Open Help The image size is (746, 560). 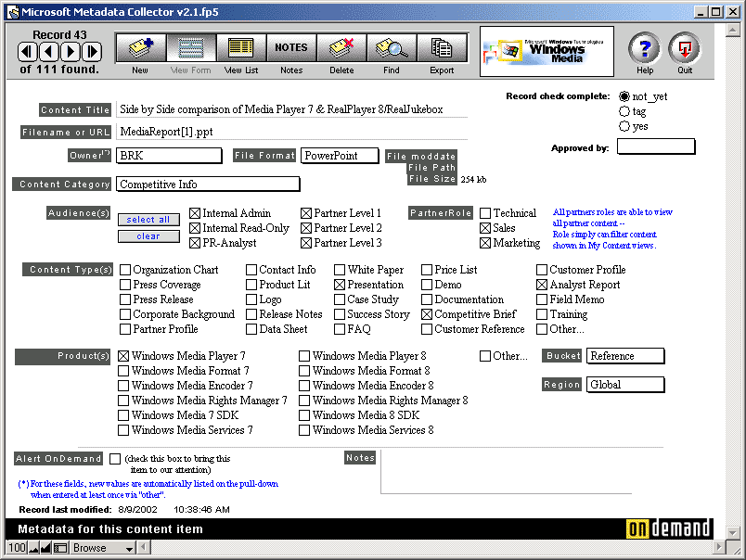tap(645, 48)
